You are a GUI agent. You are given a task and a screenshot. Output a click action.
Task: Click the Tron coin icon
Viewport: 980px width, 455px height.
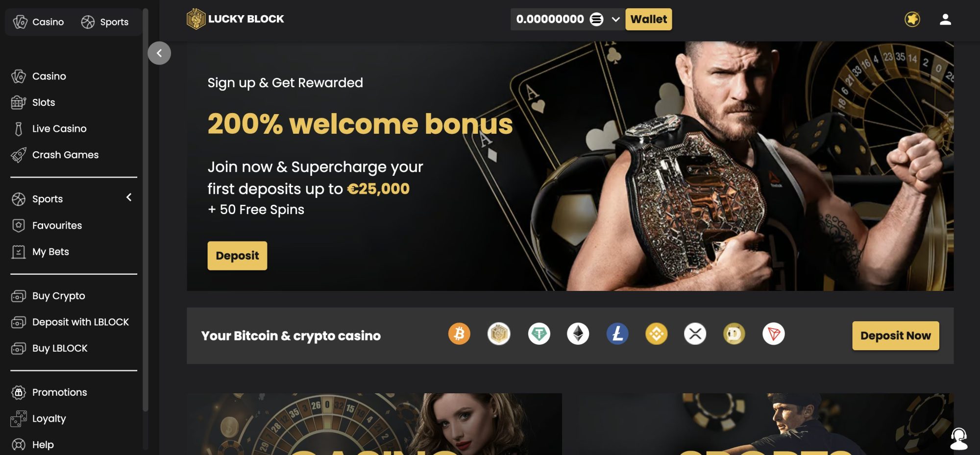[774, 334]
